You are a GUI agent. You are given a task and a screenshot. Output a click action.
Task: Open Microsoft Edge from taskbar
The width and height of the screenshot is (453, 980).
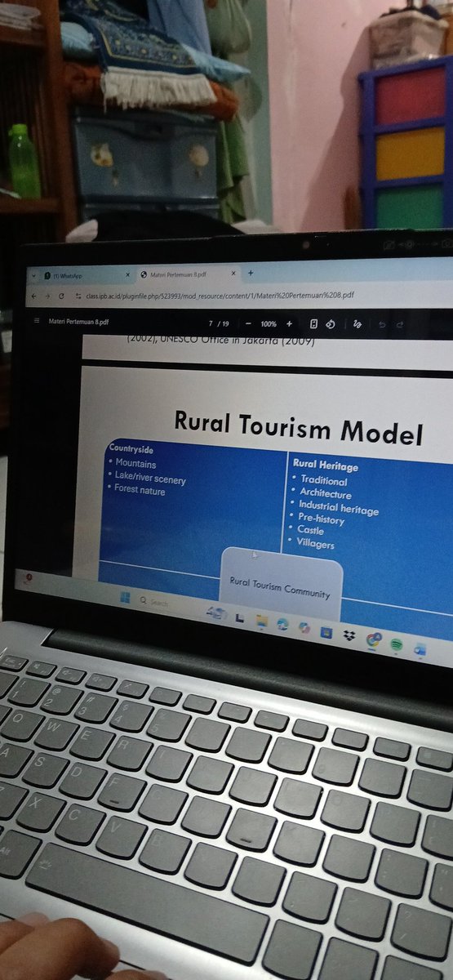(x=282, y=625)
